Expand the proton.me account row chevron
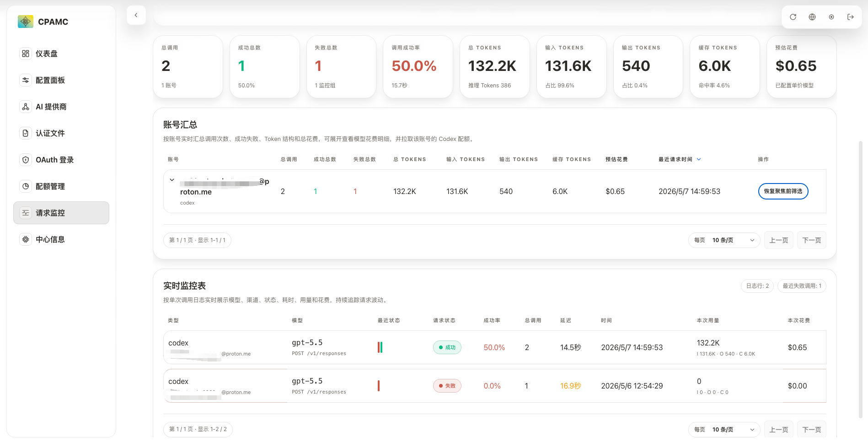 (x=172, y=180)
